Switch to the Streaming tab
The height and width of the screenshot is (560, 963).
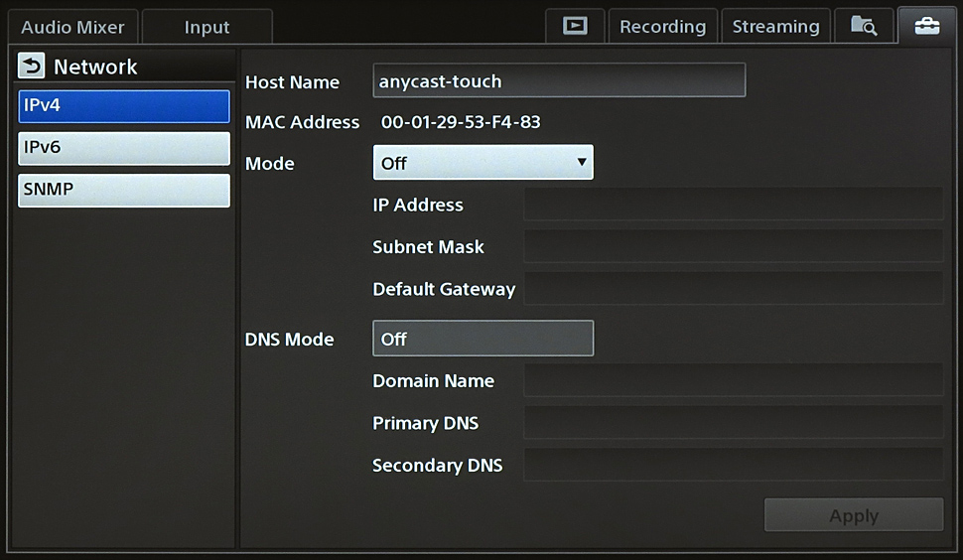[775, 27]
